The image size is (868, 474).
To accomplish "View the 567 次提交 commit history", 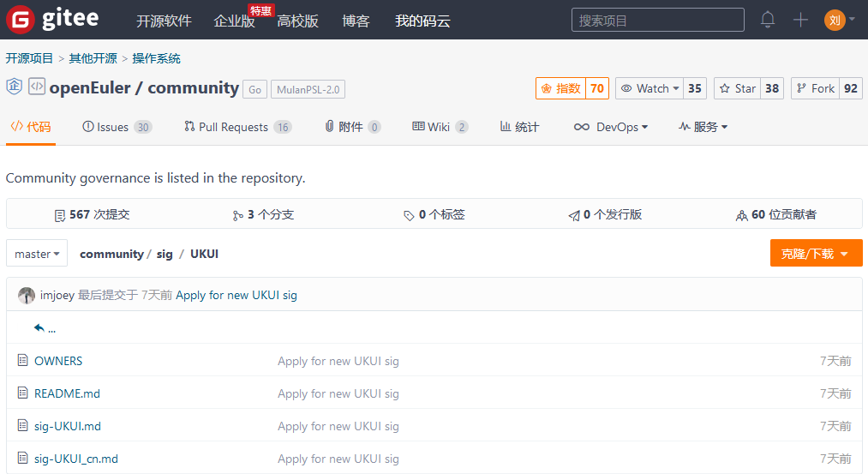I will click(x=92, y=214).
